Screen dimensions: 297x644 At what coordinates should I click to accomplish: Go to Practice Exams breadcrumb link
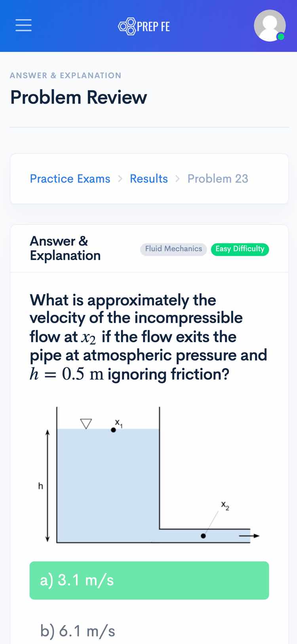point(70,179)
